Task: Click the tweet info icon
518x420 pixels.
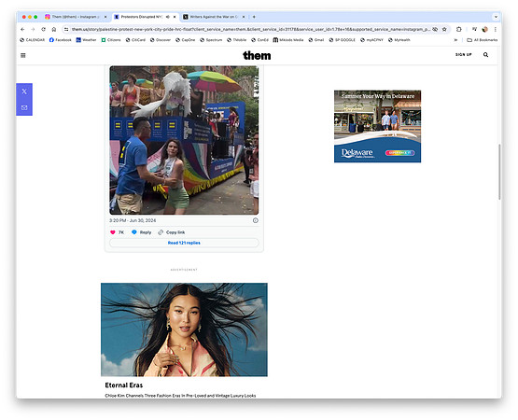Action: [256, 220]
